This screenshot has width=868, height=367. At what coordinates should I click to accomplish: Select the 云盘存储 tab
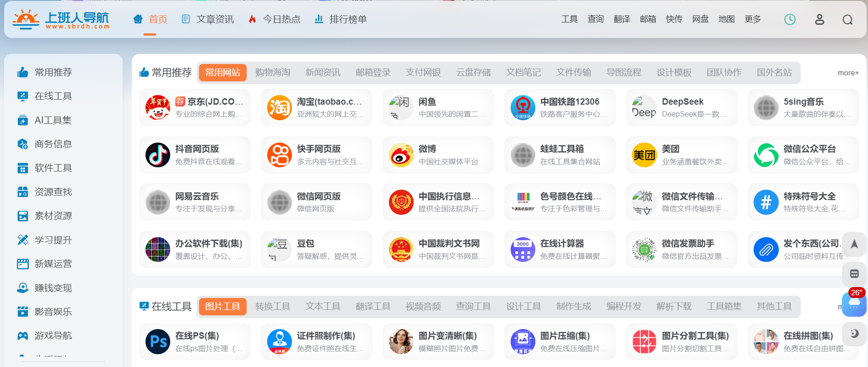(474, 73)
